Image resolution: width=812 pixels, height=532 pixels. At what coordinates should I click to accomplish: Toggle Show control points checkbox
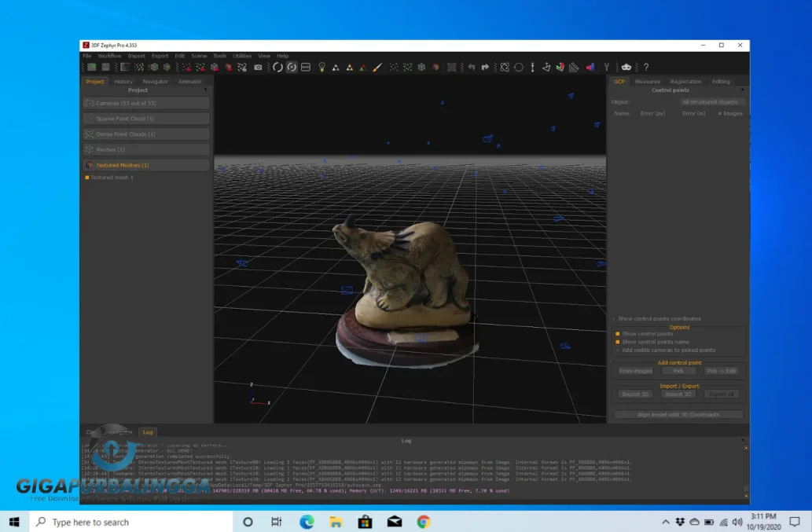617,334
